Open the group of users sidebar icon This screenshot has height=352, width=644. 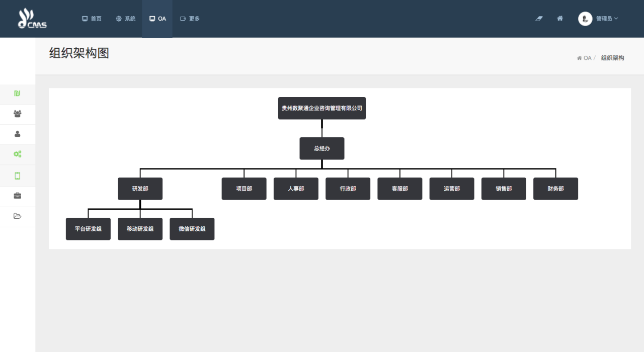18,114
